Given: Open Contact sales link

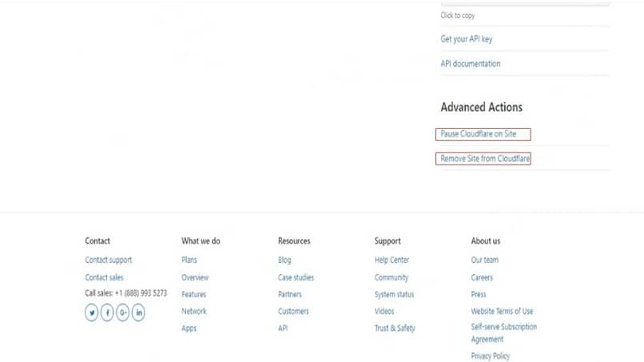Looking at the screenshot, I should click(x=105, y=277).
